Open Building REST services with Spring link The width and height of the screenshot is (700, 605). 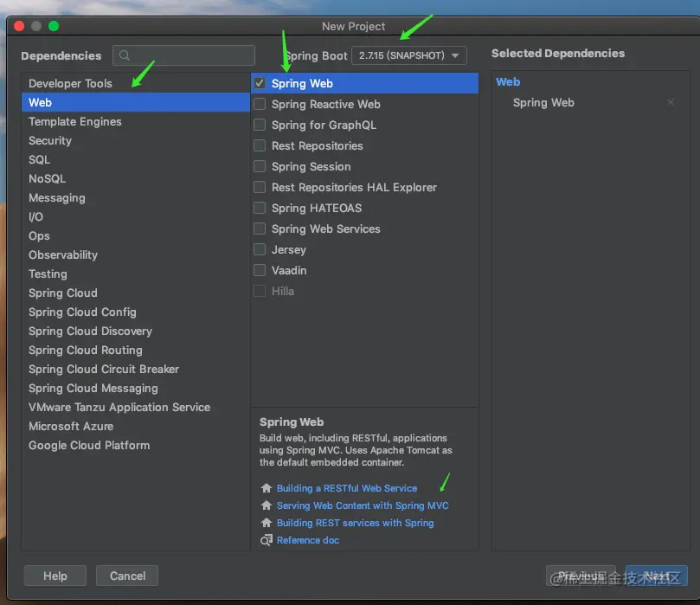click(356, 523)
